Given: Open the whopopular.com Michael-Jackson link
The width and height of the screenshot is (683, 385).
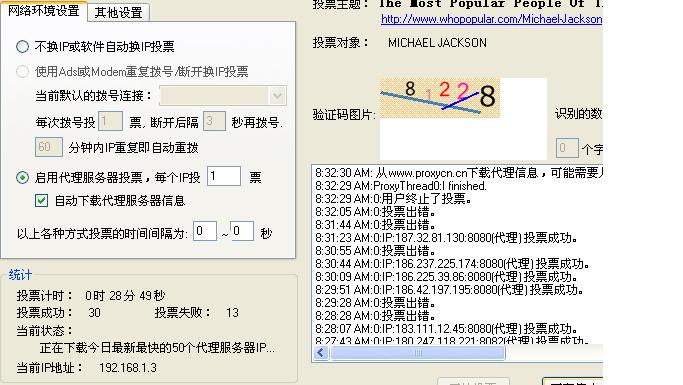Looking at the screenshot, I should coord(491,19).
